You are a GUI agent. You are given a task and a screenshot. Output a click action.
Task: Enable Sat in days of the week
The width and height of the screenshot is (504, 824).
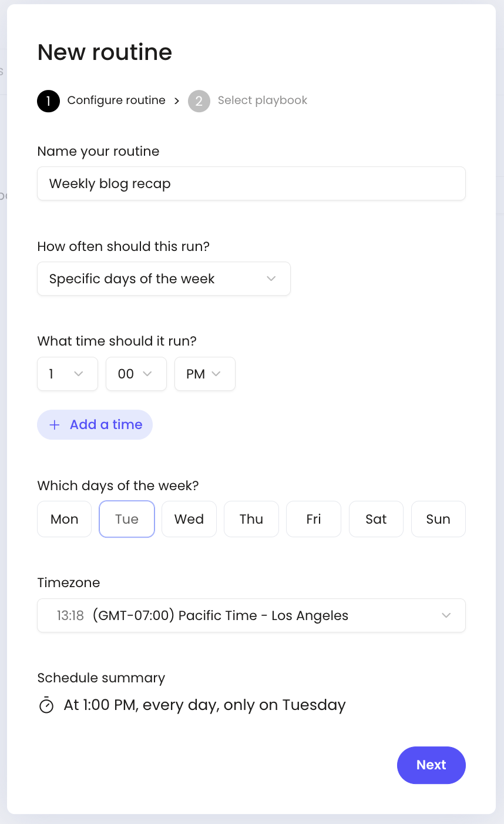(x=376, y=519)
